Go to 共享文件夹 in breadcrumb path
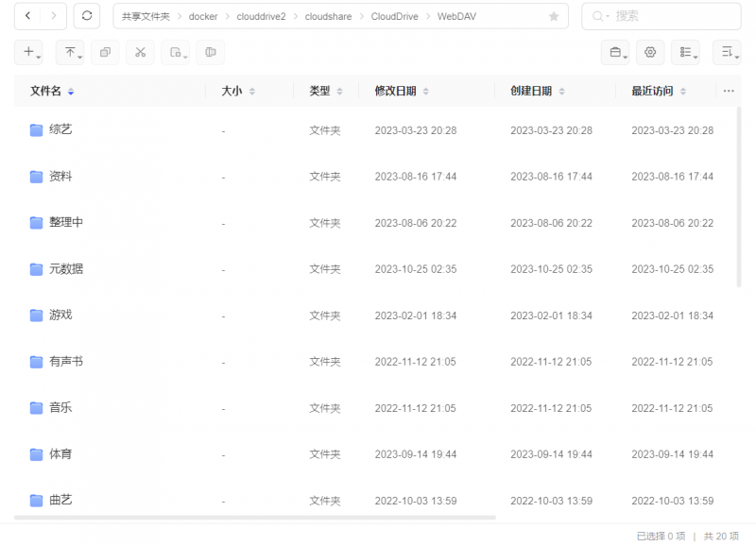The width and height of the screenshot is (756, 546). click(x=146, y=17)
